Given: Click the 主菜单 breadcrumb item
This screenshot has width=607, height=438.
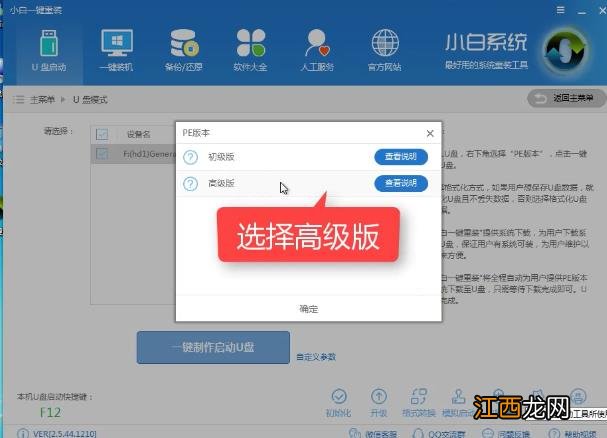Looking at the screenshot, I should [x=43, y=100].
